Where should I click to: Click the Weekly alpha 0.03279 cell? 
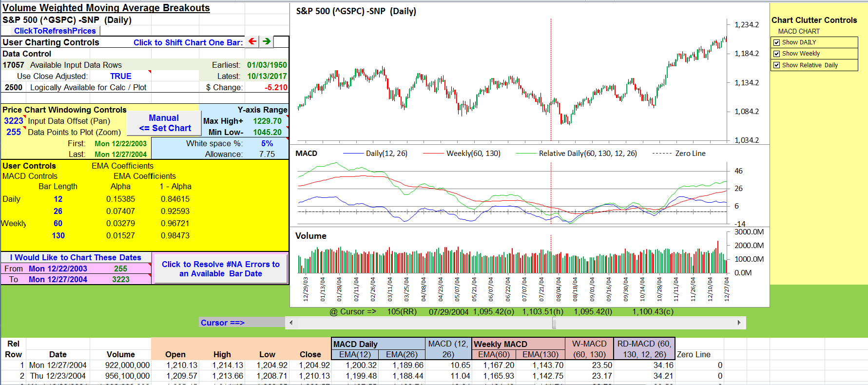click(120, 223)
